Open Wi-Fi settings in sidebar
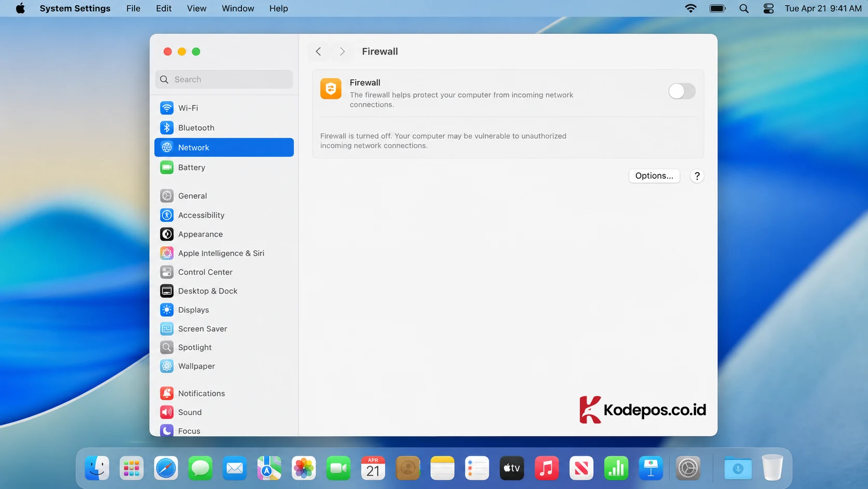Screen dimensions: 868x489 click(x=224, y=108)
